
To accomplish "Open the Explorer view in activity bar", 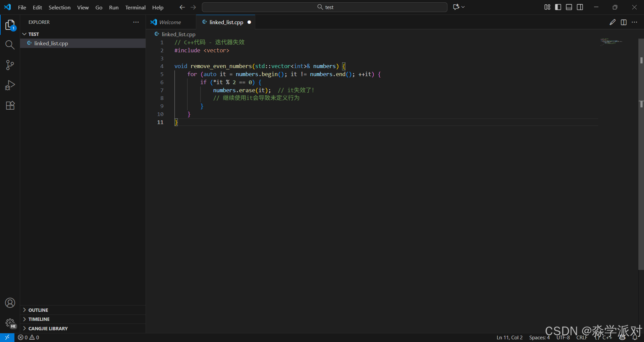I will pos(10,25).
